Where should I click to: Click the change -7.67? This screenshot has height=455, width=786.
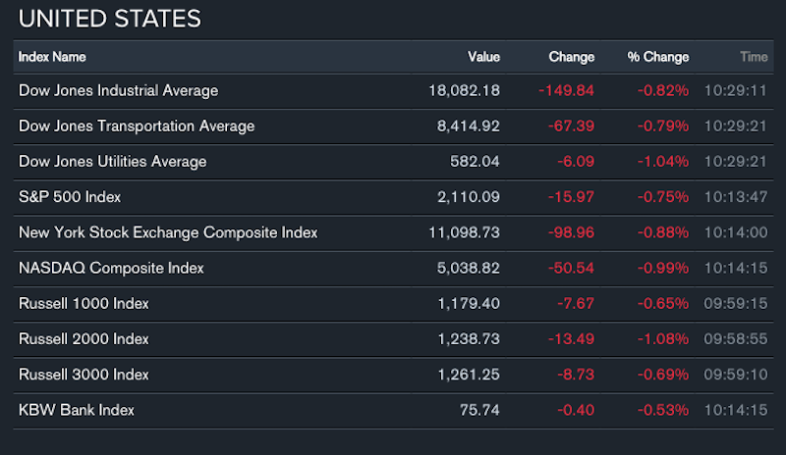click(575, 304)
